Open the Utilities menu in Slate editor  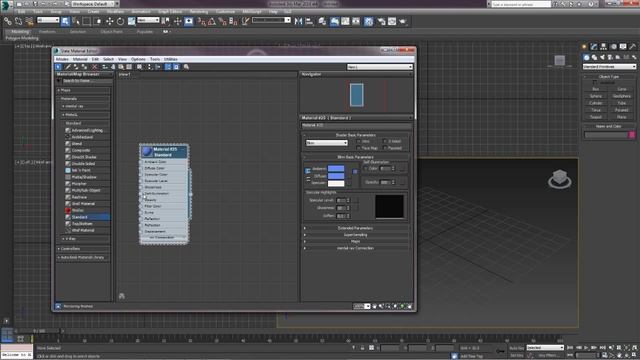coord(171,59)
